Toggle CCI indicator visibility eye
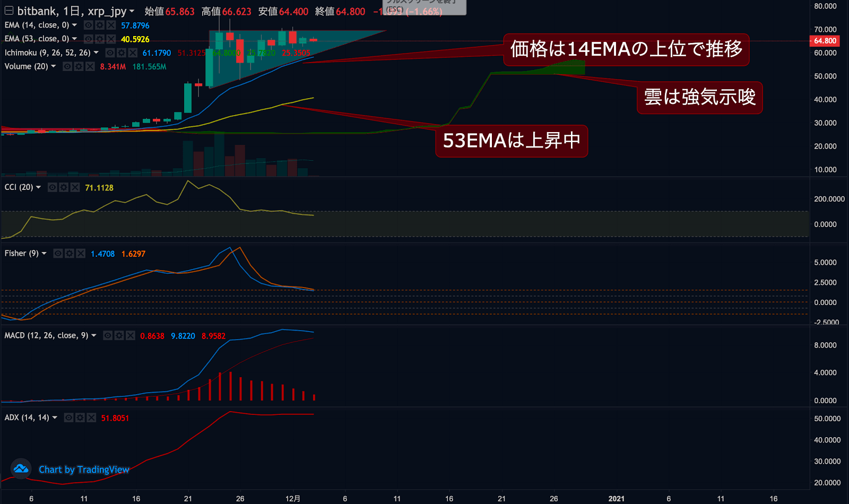The image size is (849, 504). pos(52,187)
